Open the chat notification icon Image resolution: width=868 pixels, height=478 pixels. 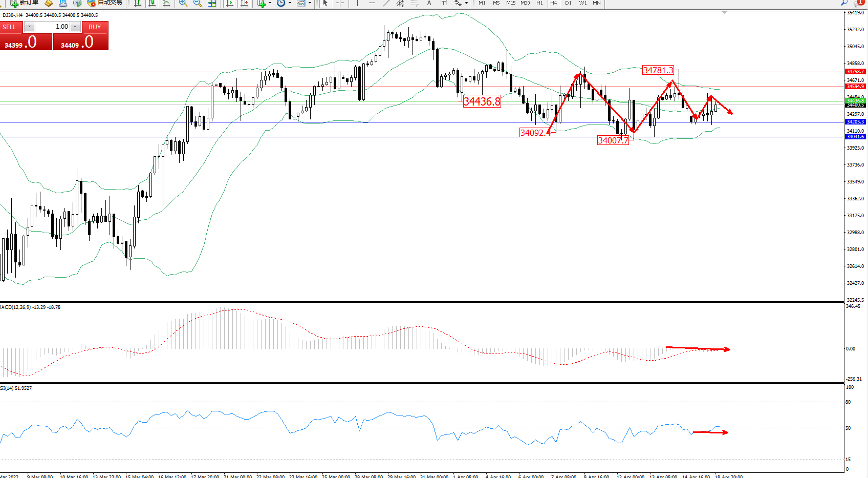tap(859, 3)
